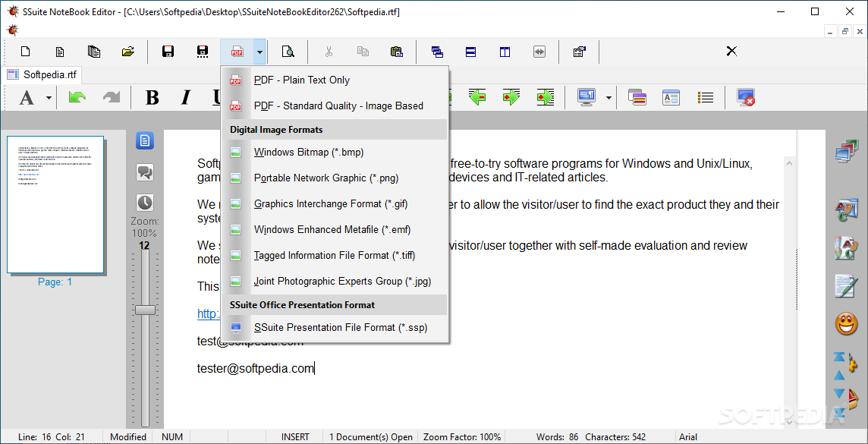Screen dimensions: 868x444
Task: Undo with the green arrow
Action: pyautogui.click(x=77, y=97)
